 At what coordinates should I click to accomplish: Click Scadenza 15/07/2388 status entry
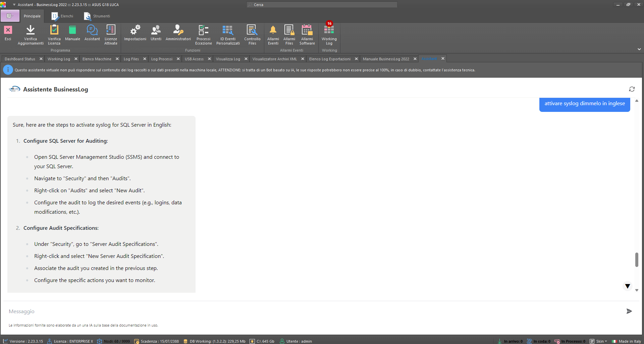coord(156,341)
